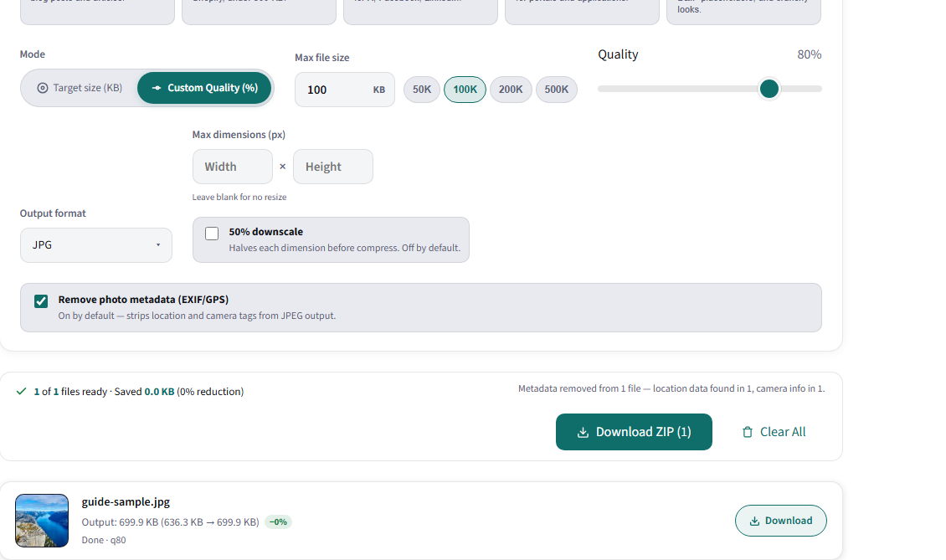Choose the 200K size preset

point(511,90)
